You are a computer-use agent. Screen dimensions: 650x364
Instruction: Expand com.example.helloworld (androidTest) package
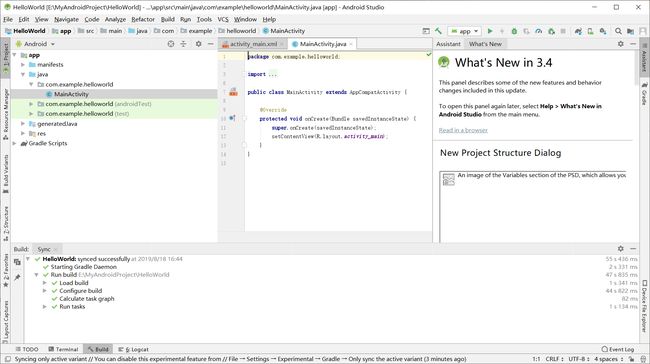tap(32, 104)
